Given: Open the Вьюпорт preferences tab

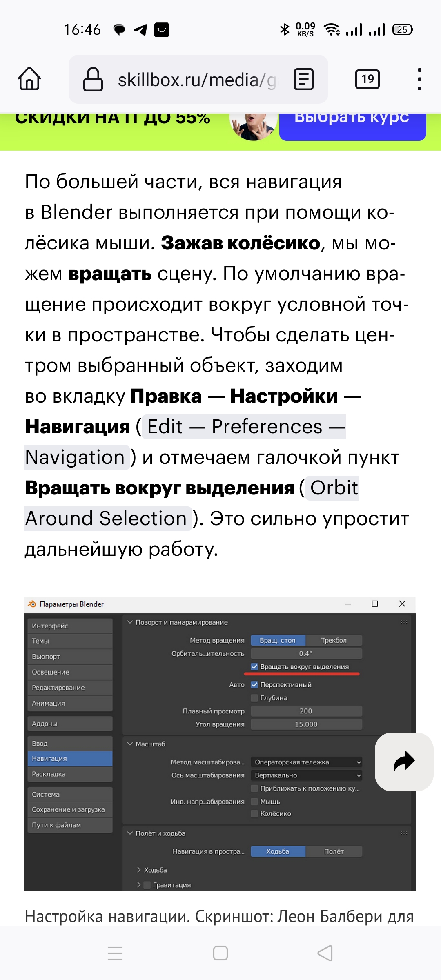Looking at the screenshot, I should 70,657.
